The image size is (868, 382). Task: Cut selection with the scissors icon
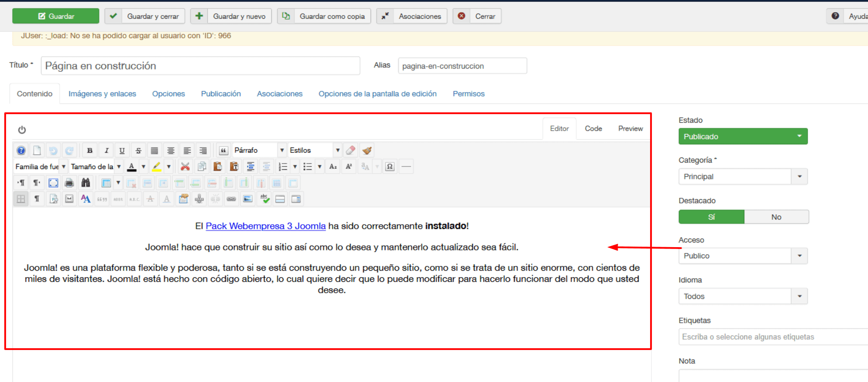(185, 166)
